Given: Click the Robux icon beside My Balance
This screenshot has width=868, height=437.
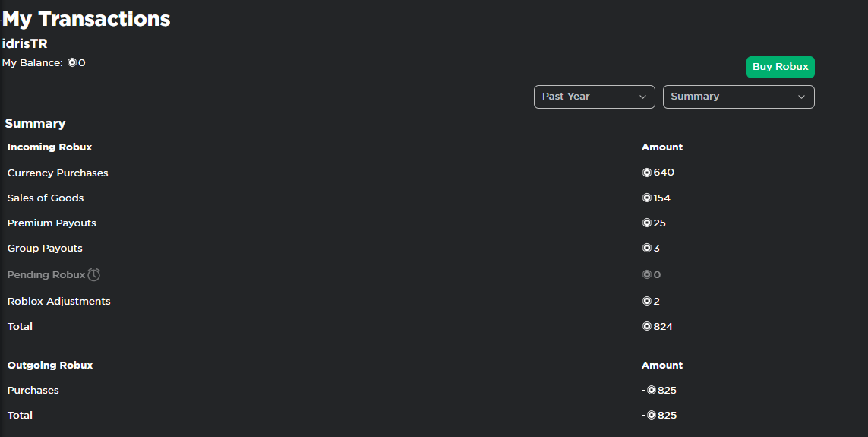Looking at the screenshot, I should [x=72, y=63].
